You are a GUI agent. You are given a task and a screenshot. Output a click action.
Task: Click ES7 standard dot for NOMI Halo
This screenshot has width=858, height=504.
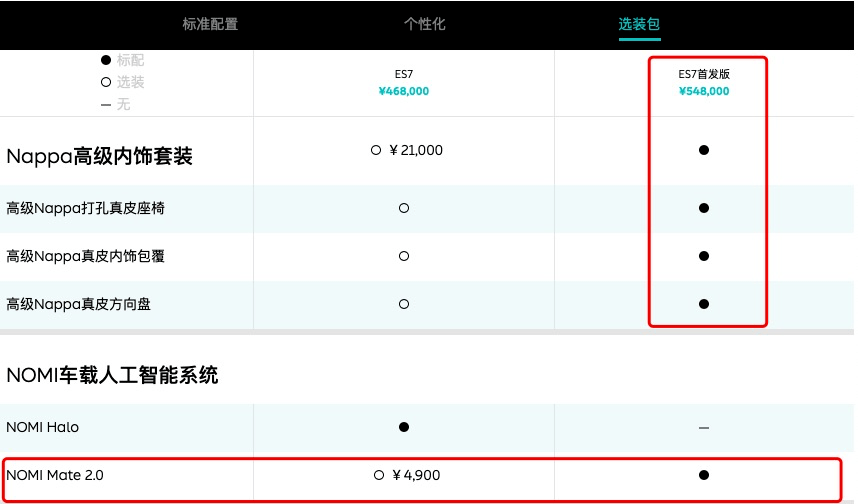[404, 427]
